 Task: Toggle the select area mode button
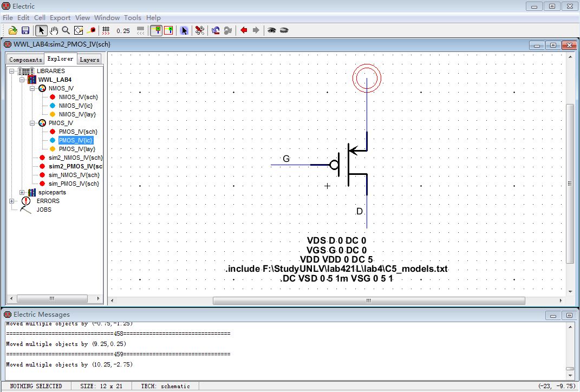(168, 30)
